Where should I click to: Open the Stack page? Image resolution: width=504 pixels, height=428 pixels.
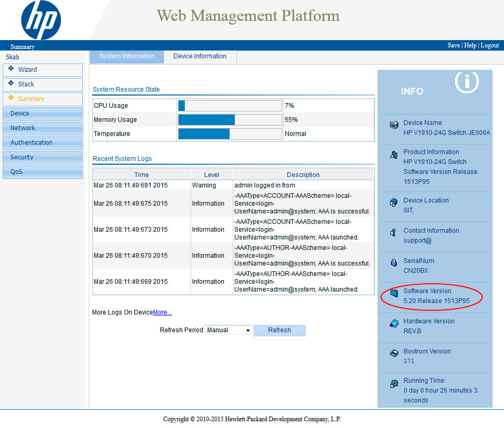(x=42, y=84)
